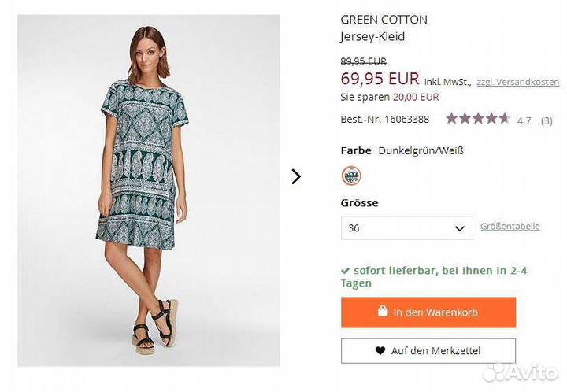This screenshot has height=392, width=567.
Task: Open the Größentabelle link
Action: tap(510, 227)
